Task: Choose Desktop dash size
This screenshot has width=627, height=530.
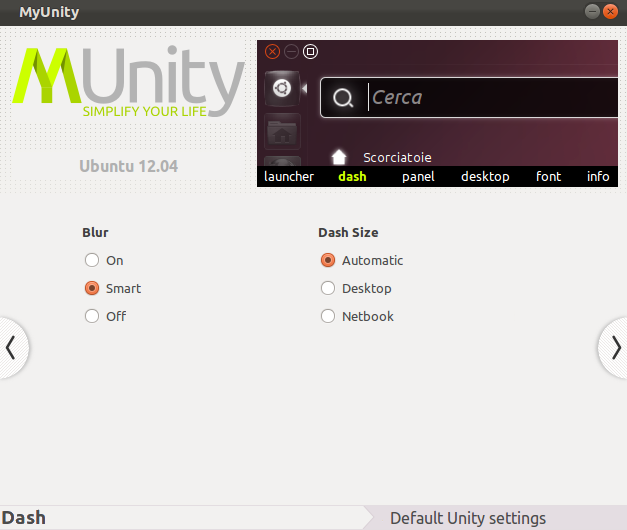Action: 328,288
